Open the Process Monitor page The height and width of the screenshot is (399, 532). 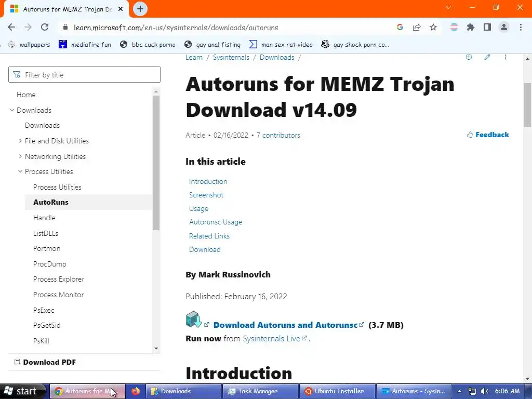click(58, 295)
